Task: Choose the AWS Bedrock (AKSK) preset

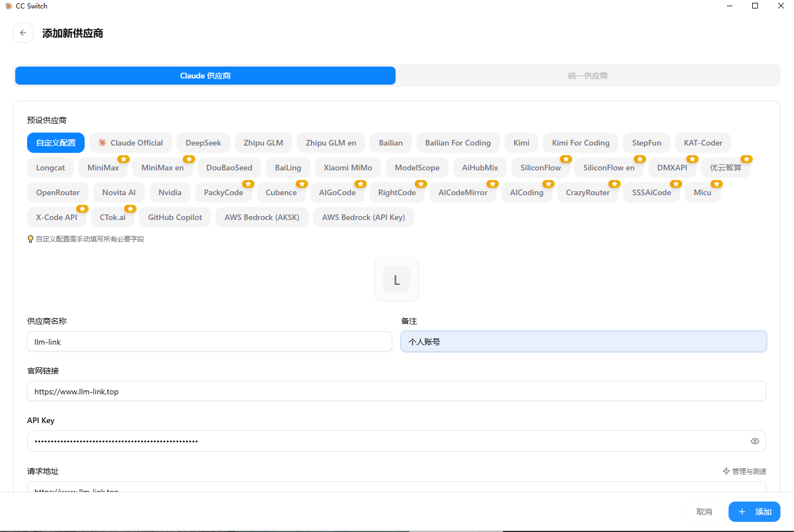Action: pos(262,217)
